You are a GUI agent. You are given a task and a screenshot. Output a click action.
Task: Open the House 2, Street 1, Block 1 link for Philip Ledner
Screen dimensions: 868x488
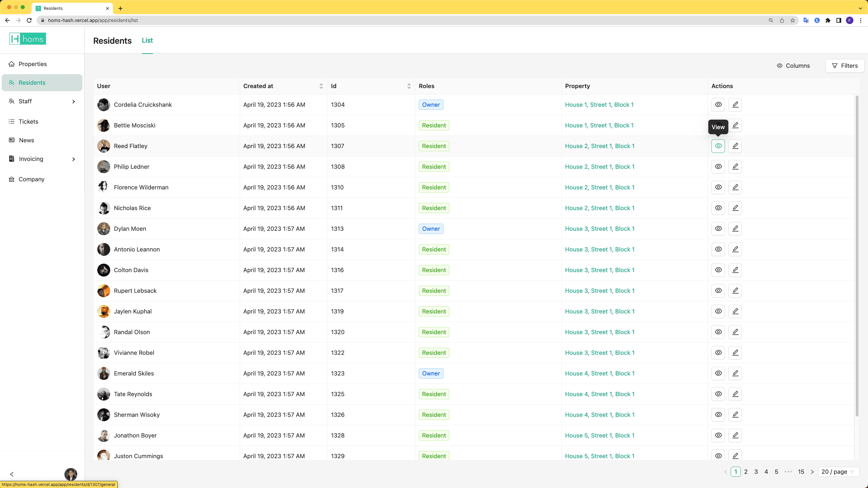tap(599, 167)
